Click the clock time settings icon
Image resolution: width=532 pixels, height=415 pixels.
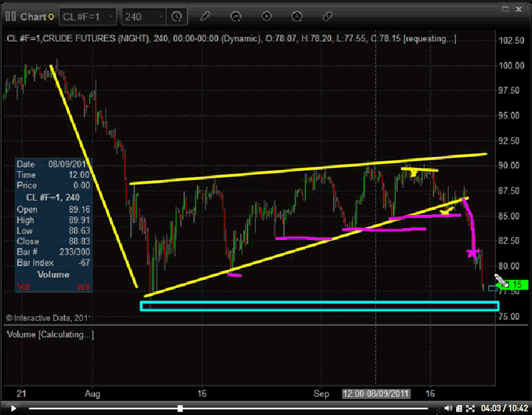click(177, 17)
